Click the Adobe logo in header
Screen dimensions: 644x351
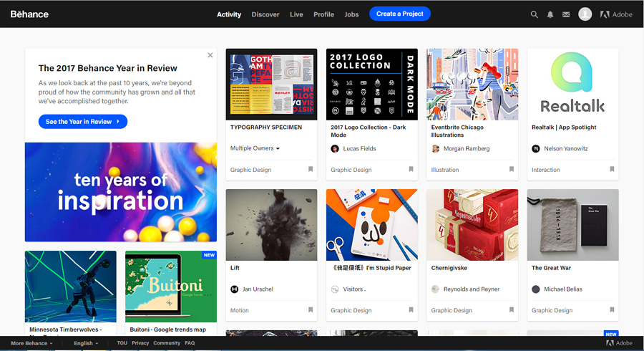click(x=616, y=14)
